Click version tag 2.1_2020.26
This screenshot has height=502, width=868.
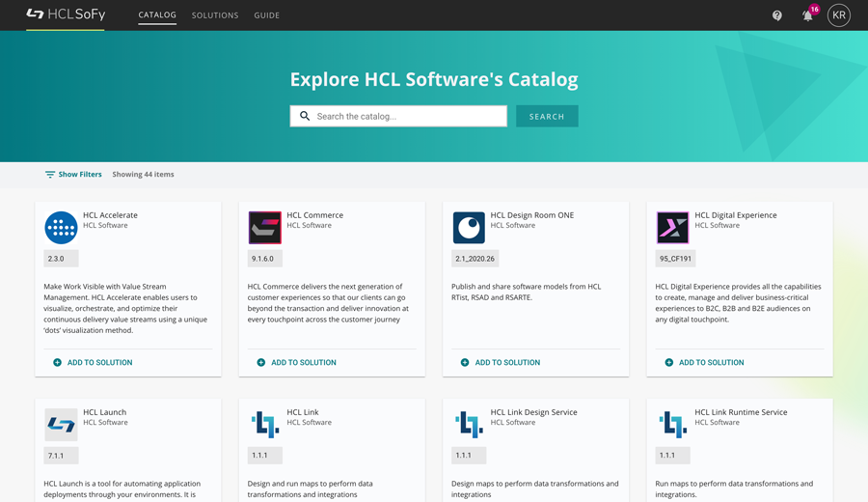click(x=475, y=259)
